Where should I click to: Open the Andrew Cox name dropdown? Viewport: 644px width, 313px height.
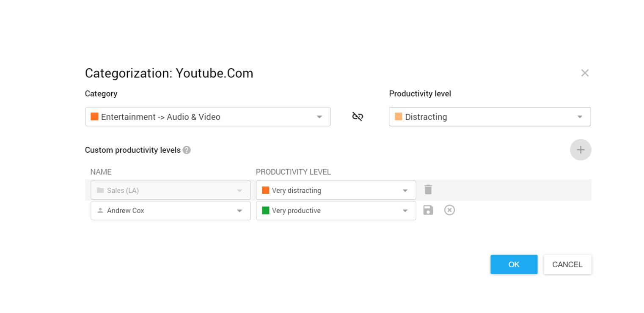point(171,211)
